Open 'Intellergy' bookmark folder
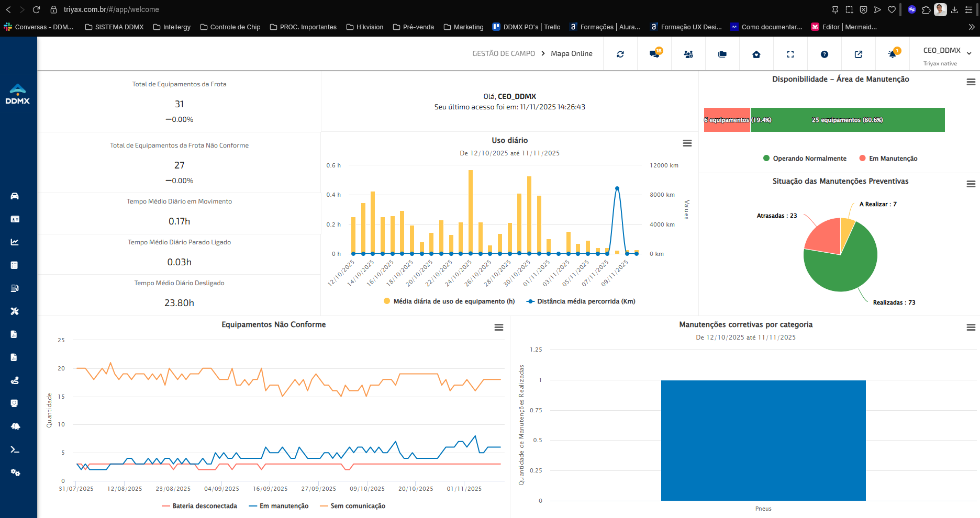Viewport: 980px width, 518px height. (x=172, y=27)
